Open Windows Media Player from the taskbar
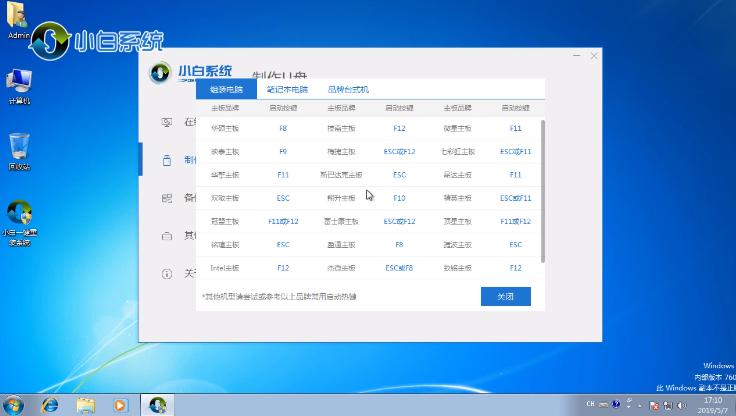Screen dimensions: 736x416 pos(120,405)
